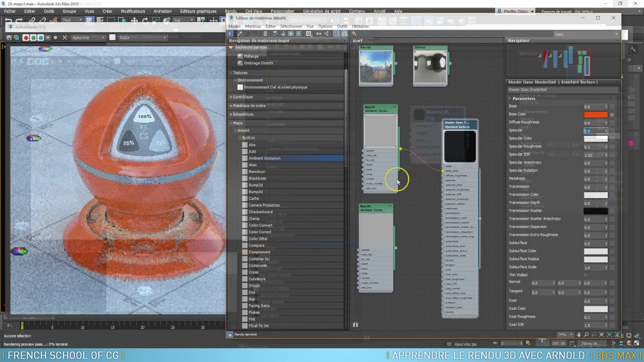Open the Modes menu in material editor
Image resolution: width=644 pixels, height=362 pixels.
coord(234,26)
